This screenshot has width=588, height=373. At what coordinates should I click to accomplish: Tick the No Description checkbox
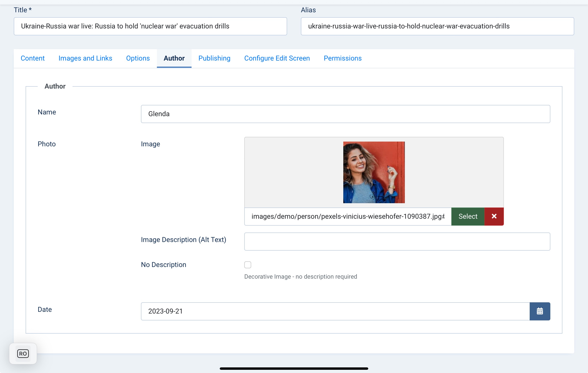point(248,265)
